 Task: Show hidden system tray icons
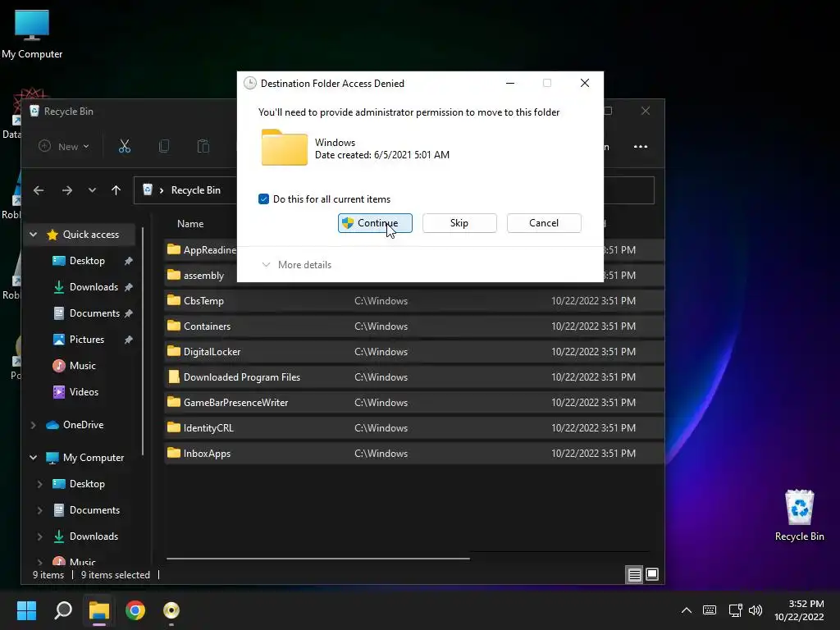coord(687,610)
